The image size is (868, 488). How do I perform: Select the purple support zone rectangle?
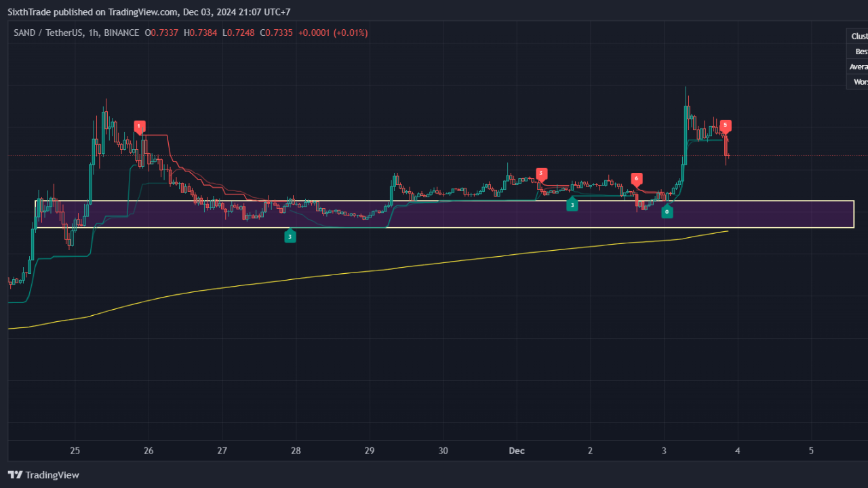pyautogui.click(x=445, y=214)
